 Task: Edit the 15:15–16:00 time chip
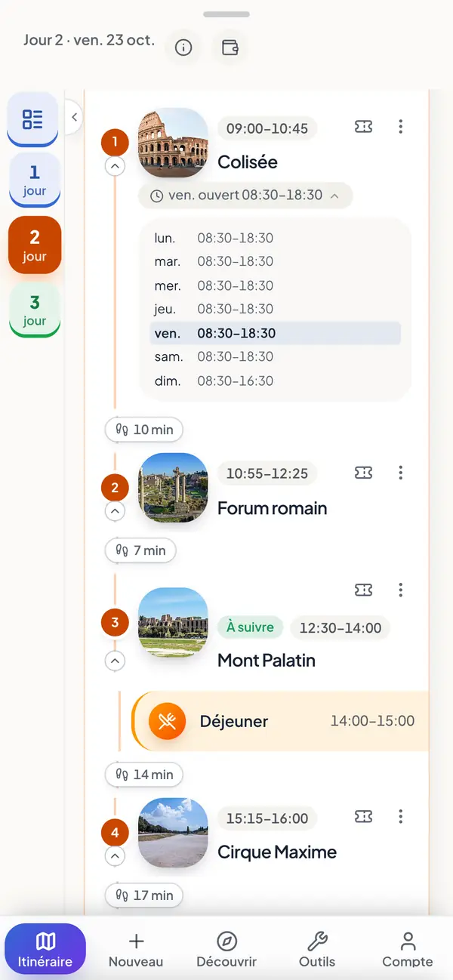(x=267, y=818)
